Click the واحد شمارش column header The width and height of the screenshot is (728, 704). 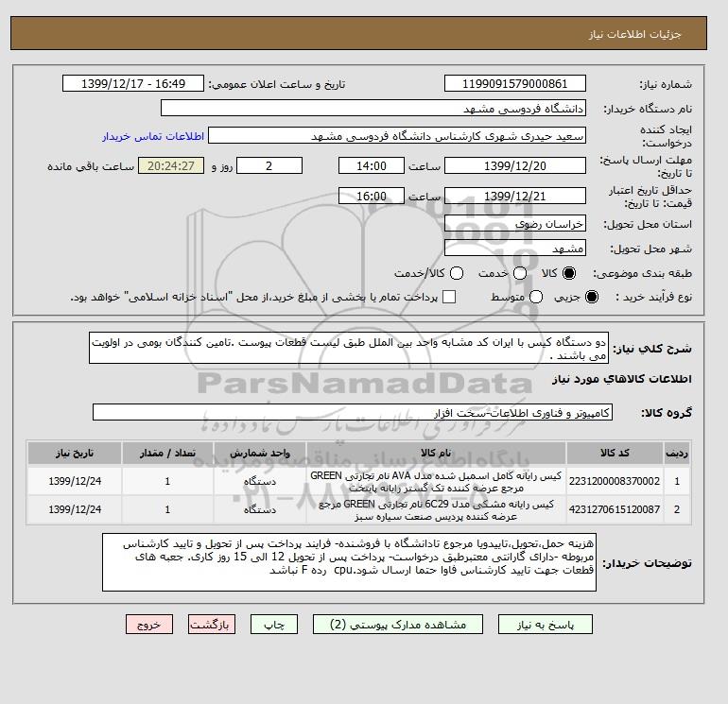coord(260,453)
